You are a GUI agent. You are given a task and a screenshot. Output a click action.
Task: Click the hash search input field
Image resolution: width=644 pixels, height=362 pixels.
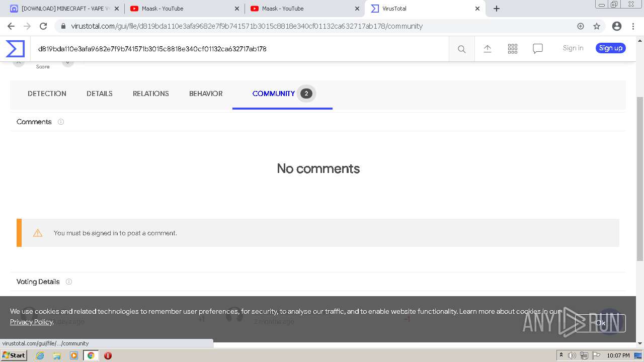[x=239, y=49]
